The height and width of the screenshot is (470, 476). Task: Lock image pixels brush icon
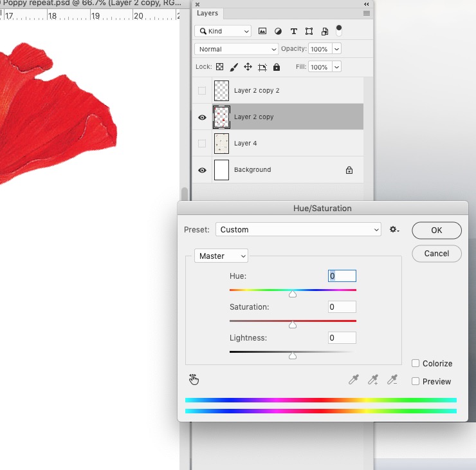(233, 67)
